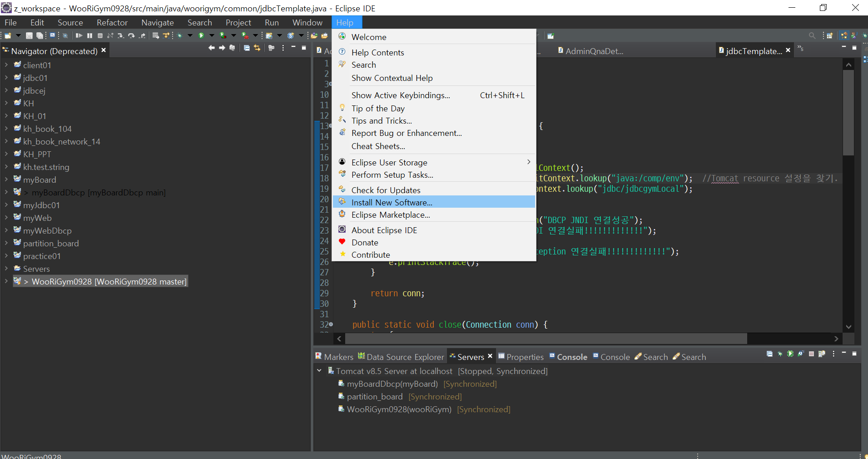This screenshot has width=868, height=459.
Task: Expand the myBoard project node
Action: (6, 180)
